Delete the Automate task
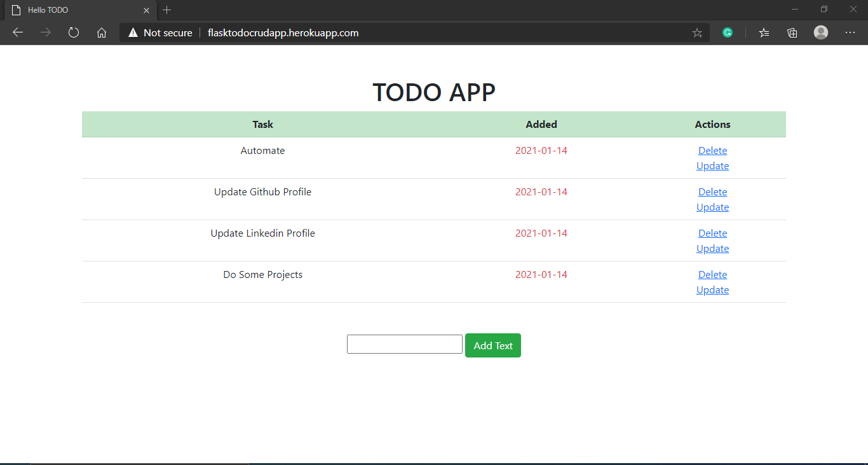 pyautogui.click(x=712, y=150)
